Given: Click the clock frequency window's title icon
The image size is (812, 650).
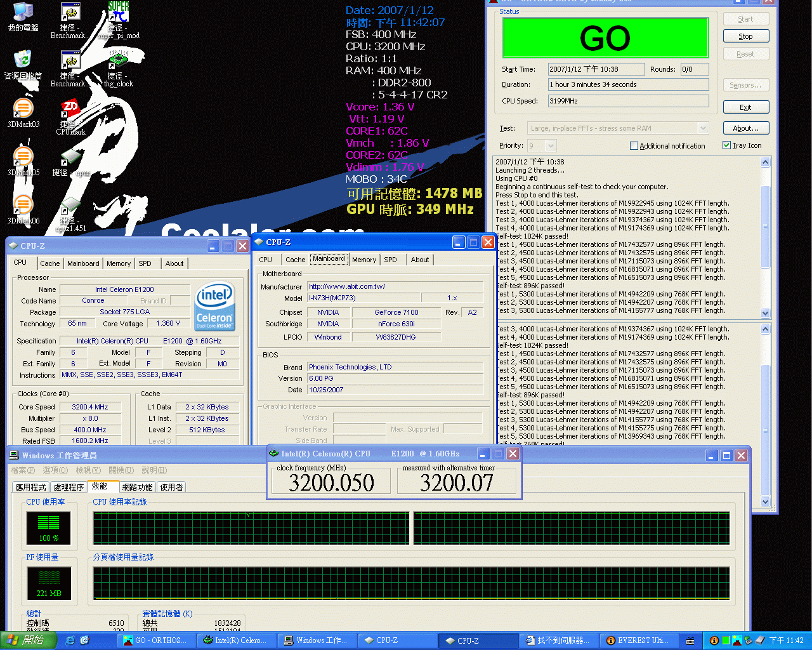Looking at the screenshot, I should point(274,453).
